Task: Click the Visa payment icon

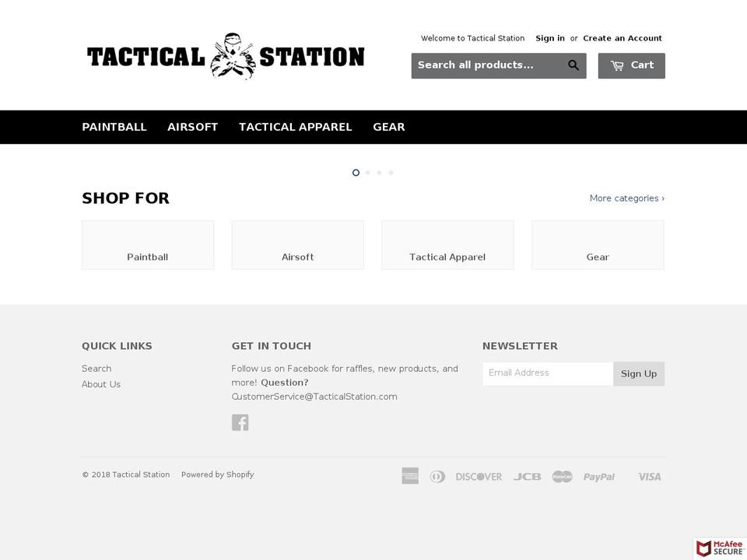Action: (649, 477)
